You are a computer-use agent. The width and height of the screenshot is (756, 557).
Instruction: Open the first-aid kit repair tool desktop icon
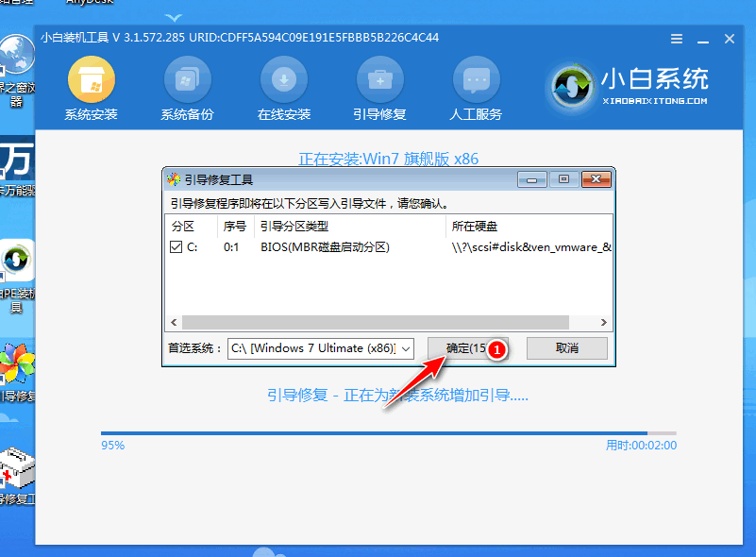click(x=17, y=467)
